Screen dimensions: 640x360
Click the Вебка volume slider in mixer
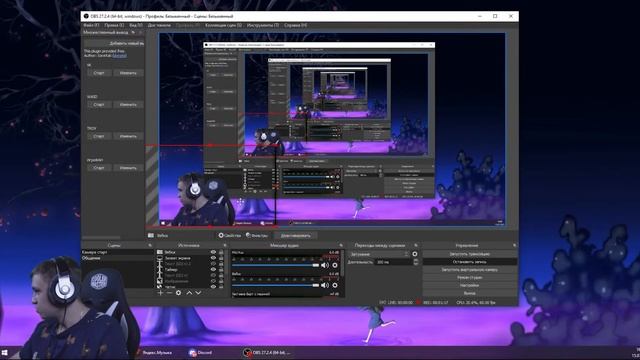(x=276, y=285)
